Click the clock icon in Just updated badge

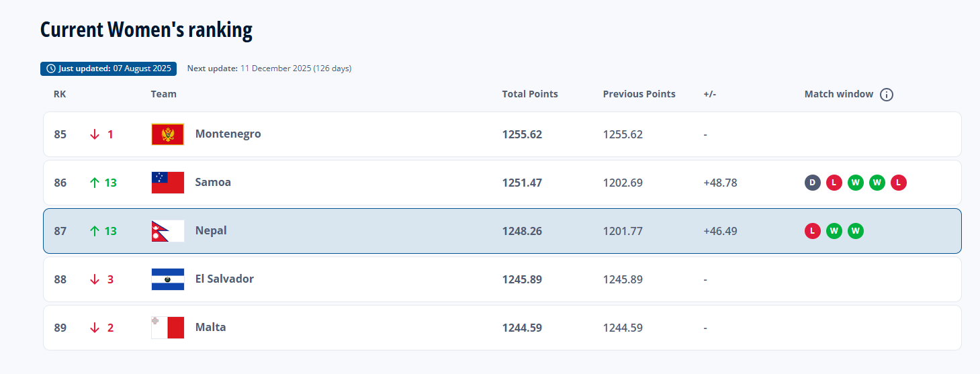(x=50, y=68)
